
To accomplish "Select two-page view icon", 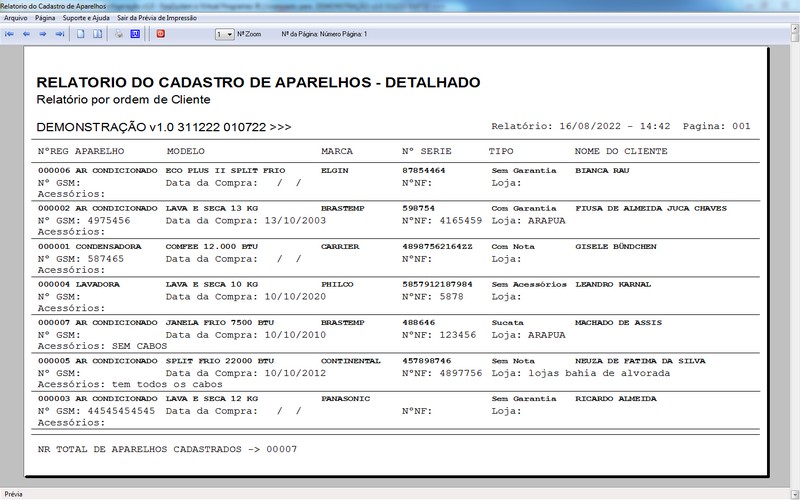I will [x=97, y=34].
